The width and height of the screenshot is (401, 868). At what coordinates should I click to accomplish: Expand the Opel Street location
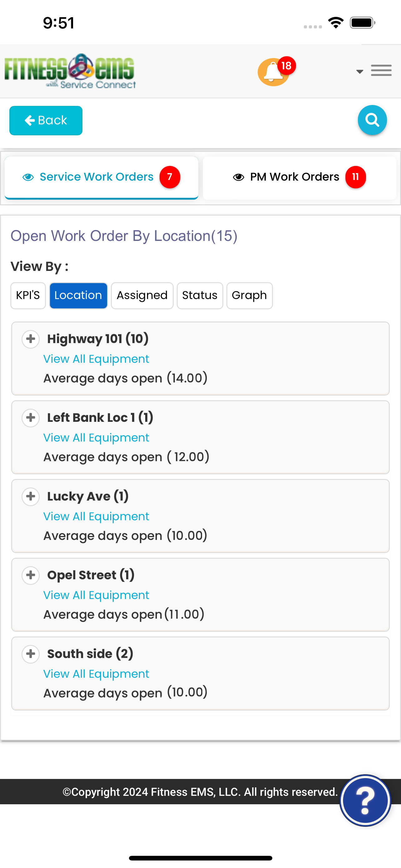coord(31,575)
